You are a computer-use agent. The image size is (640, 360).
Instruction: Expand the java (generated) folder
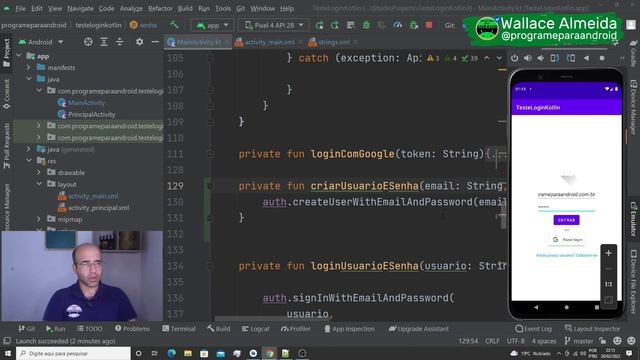(29, 149)
